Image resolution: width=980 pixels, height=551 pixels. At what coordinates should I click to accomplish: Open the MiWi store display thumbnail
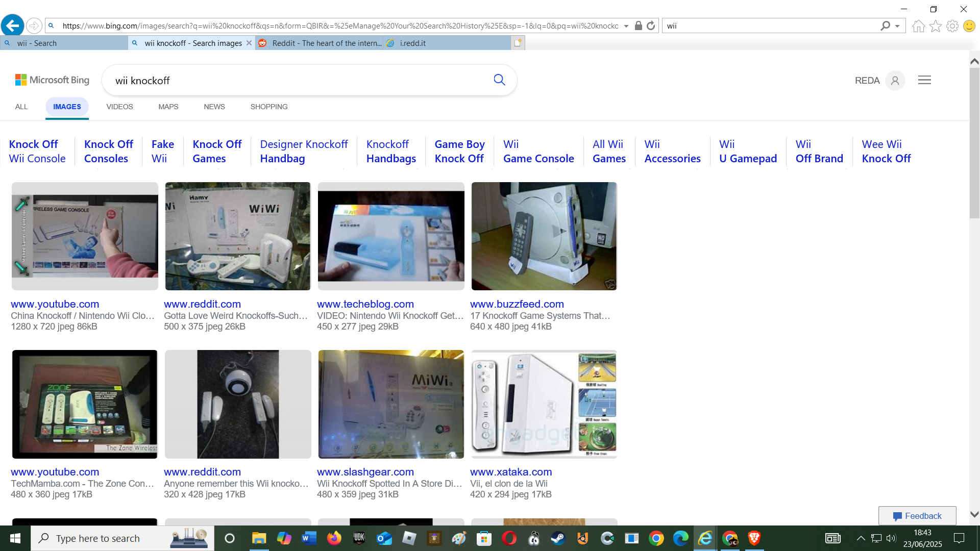(x=391, y=404)
